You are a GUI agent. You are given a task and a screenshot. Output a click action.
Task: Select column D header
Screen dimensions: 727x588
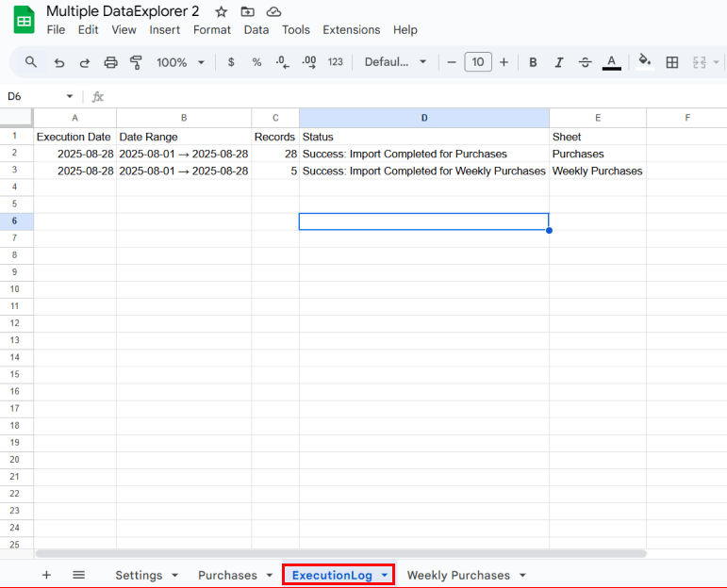(424, 118)
